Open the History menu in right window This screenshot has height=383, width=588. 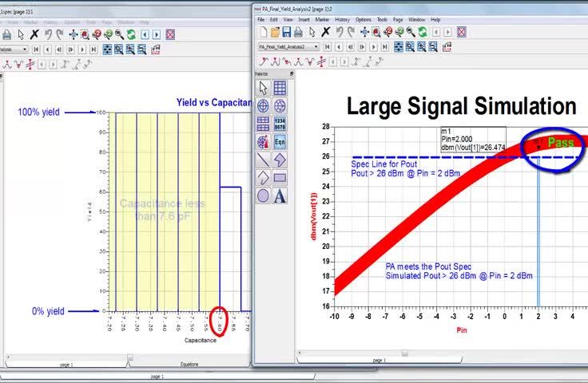[342, 19]
